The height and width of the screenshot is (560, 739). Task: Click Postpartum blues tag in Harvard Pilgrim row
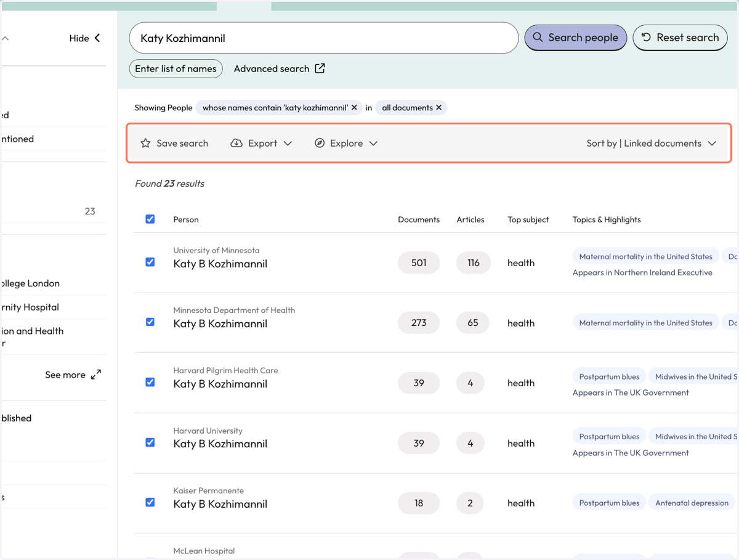[x=610, y=376]
